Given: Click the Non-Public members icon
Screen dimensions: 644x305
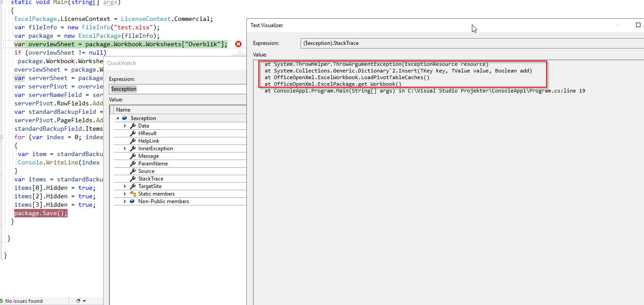Looking at the screenshot, I should (133, 201).
